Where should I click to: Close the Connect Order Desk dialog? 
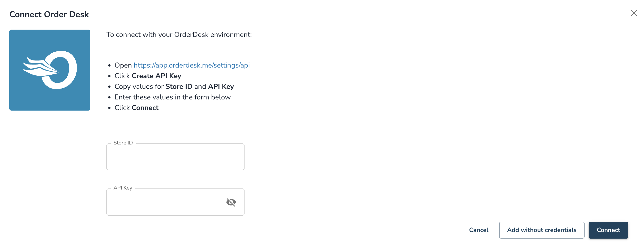(634, 13)
